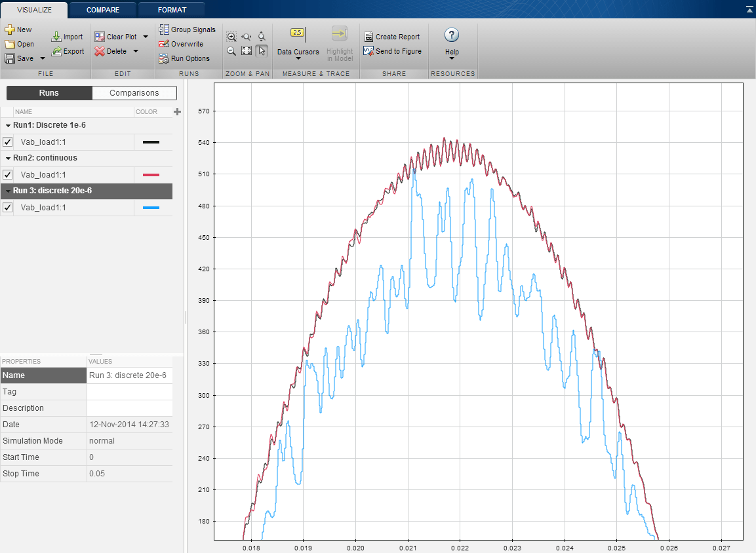Open the FORMAT ribbon tab
The width and height of the screenshot is (756, 553).
click(172, 10)
